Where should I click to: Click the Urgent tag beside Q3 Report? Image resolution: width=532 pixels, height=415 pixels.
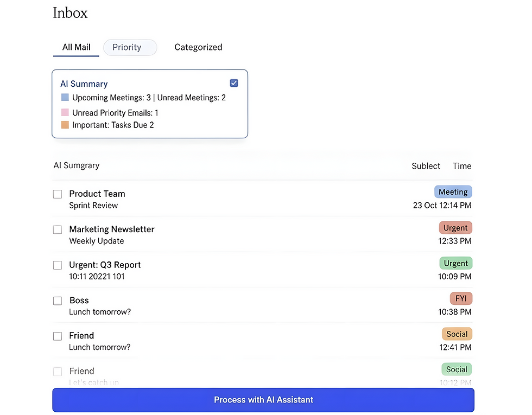(x=455, y=263)
